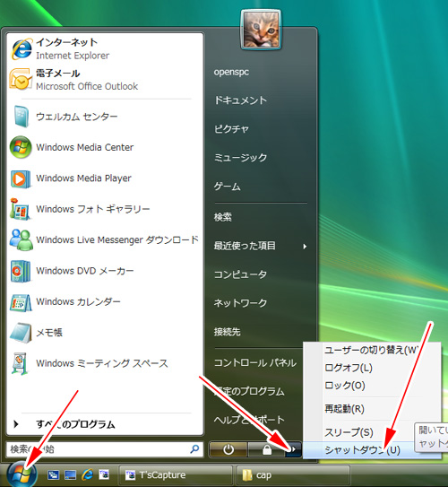Viewport: 448px width, 487px height.
Task: Click T'sCapture icon in Quick Launch
Action: (x=104, y=474)
